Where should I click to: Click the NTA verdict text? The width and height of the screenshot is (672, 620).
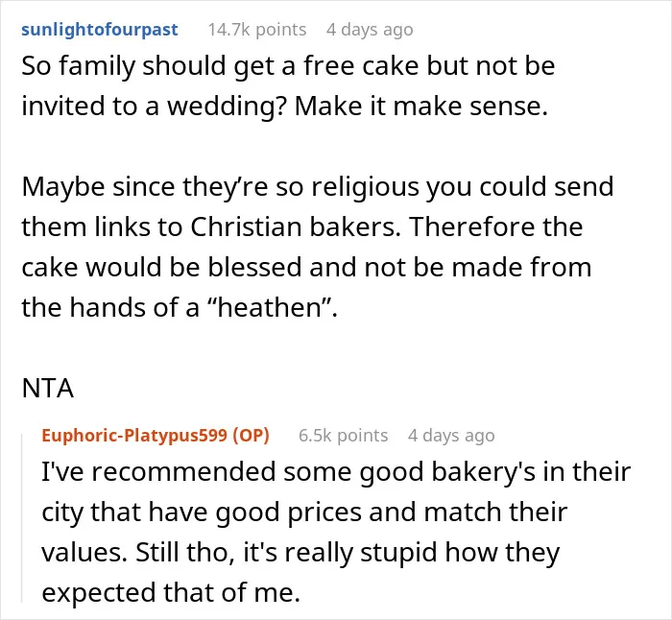coord(48,388)
